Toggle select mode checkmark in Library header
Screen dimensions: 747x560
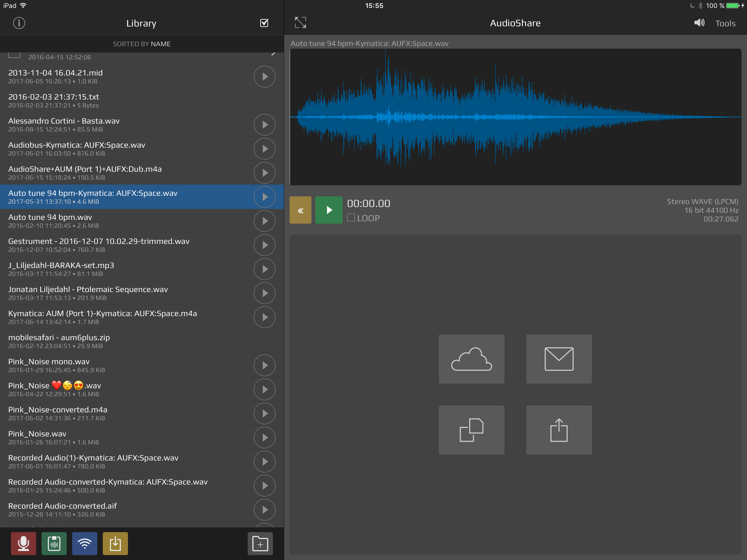[x=264, y=23]
